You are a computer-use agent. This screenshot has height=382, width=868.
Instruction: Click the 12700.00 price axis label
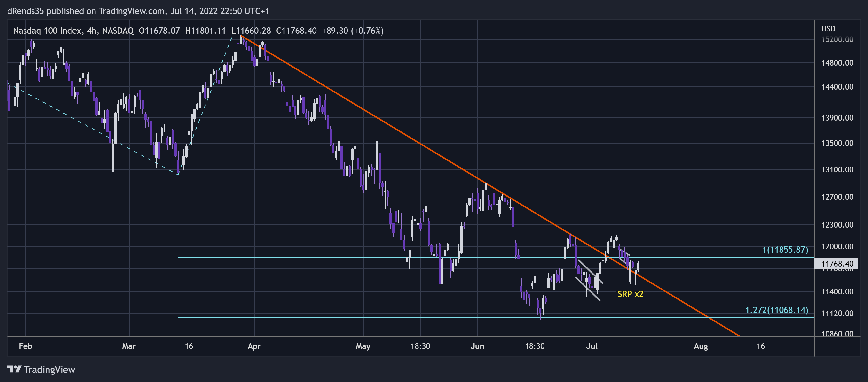(x=837, y=197)
